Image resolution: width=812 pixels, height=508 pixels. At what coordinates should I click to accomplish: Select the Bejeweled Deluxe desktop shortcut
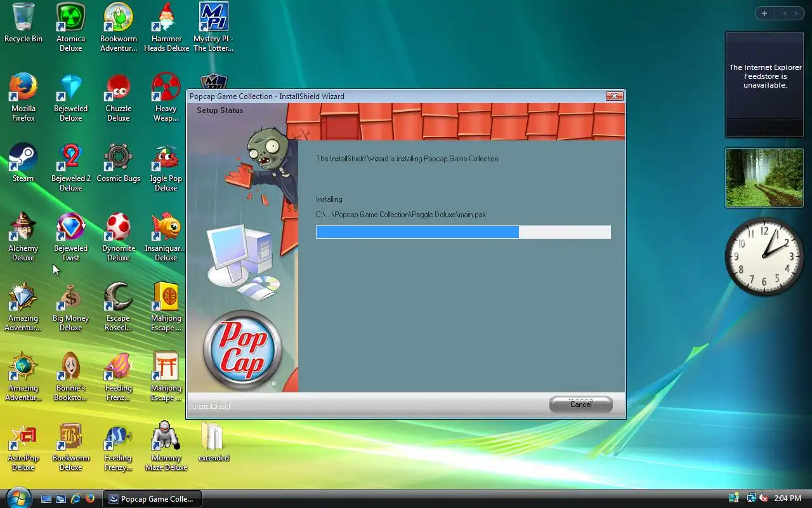tap(70, 97)
